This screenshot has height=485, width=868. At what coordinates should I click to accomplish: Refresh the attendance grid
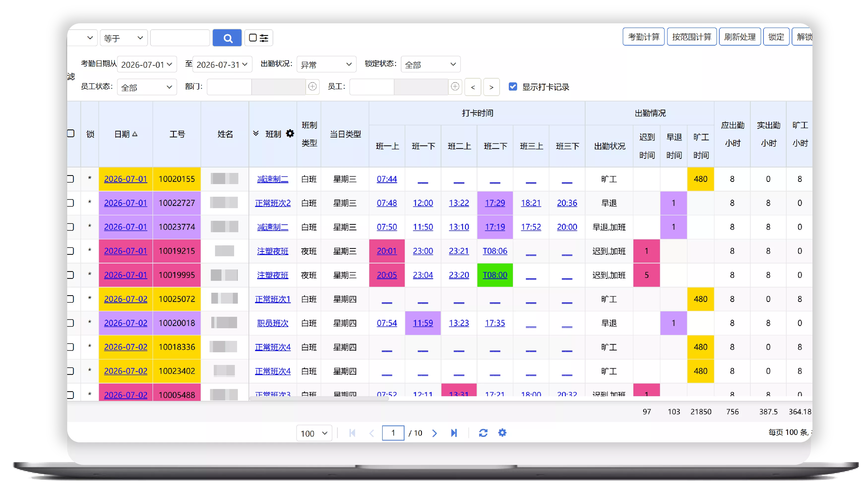[483, 433]
